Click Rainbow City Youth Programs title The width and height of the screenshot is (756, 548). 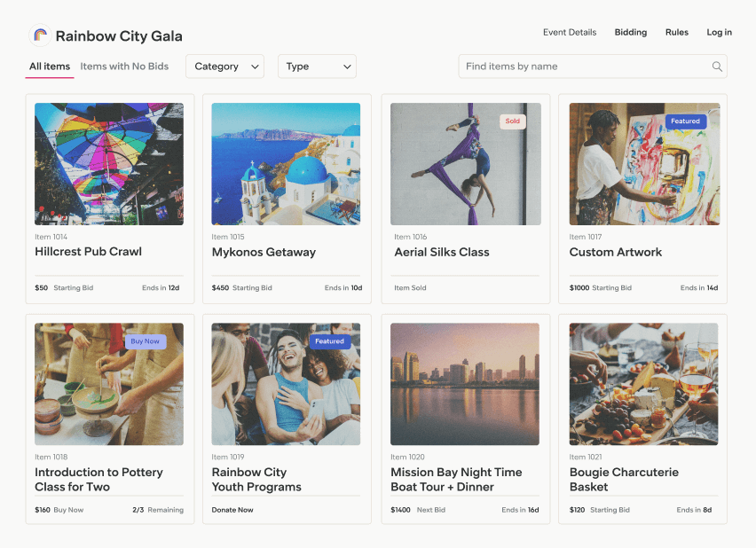(256, 480)
